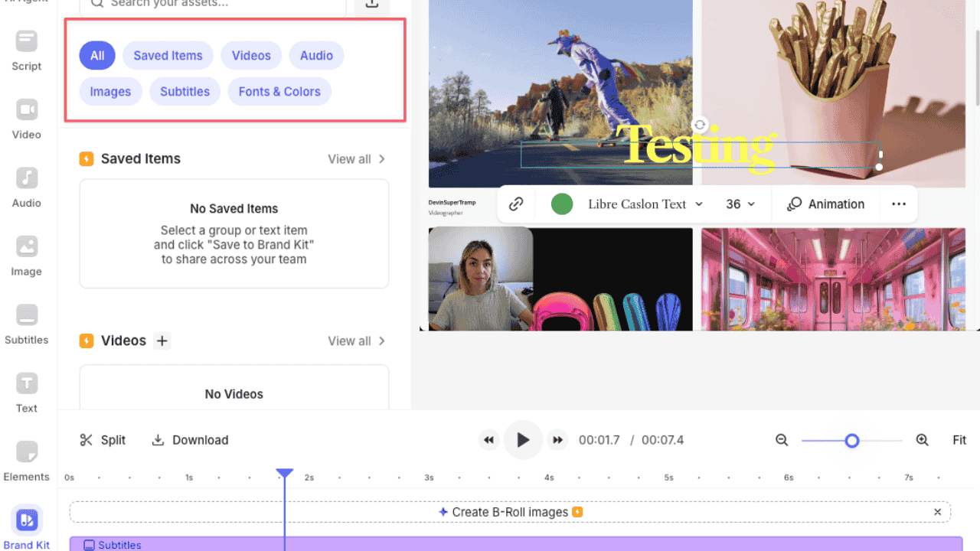This screenshot has height=551, width=980.
Task: Zoom in on the timeline with the magnifier
Action: (x=923, y=440)
